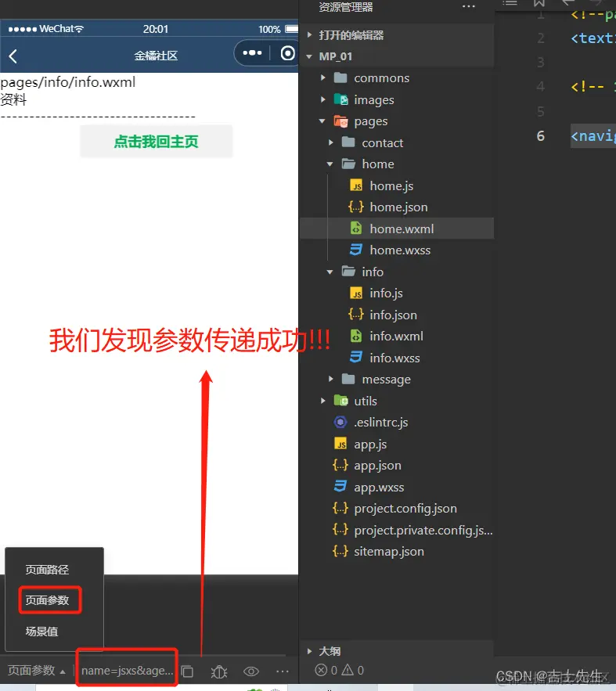Click the editor list-lines icon at top
616x691 pixels.
(x=510, y=4)
